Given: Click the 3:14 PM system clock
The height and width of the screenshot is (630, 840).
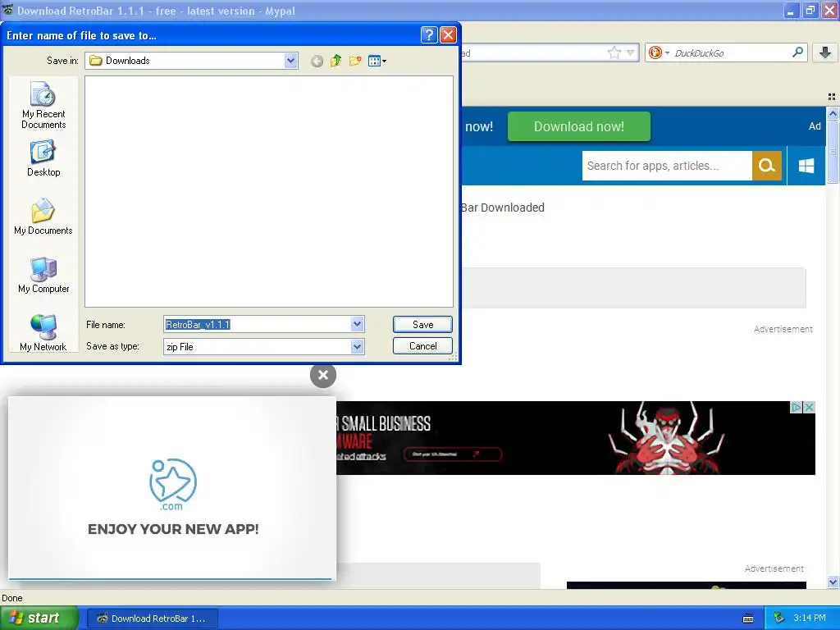Looking at the screenshot, I should click(810, 618).
